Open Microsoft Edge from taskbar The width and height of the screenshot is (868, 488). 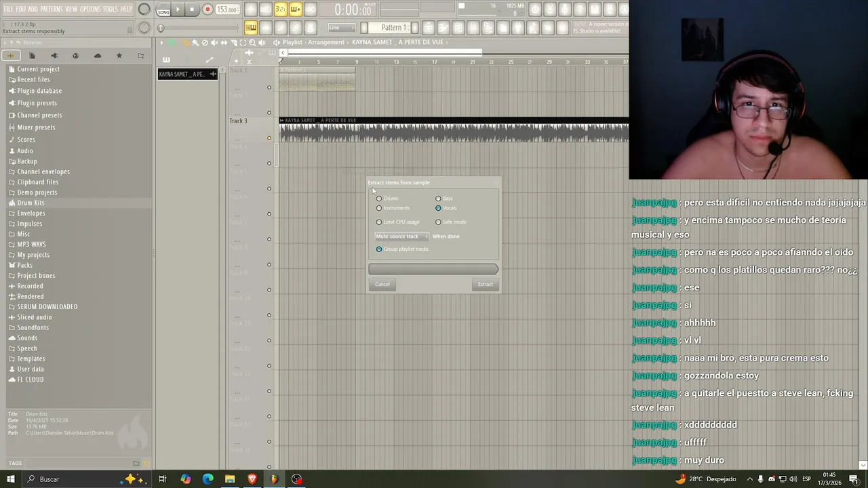pos(208,479)
